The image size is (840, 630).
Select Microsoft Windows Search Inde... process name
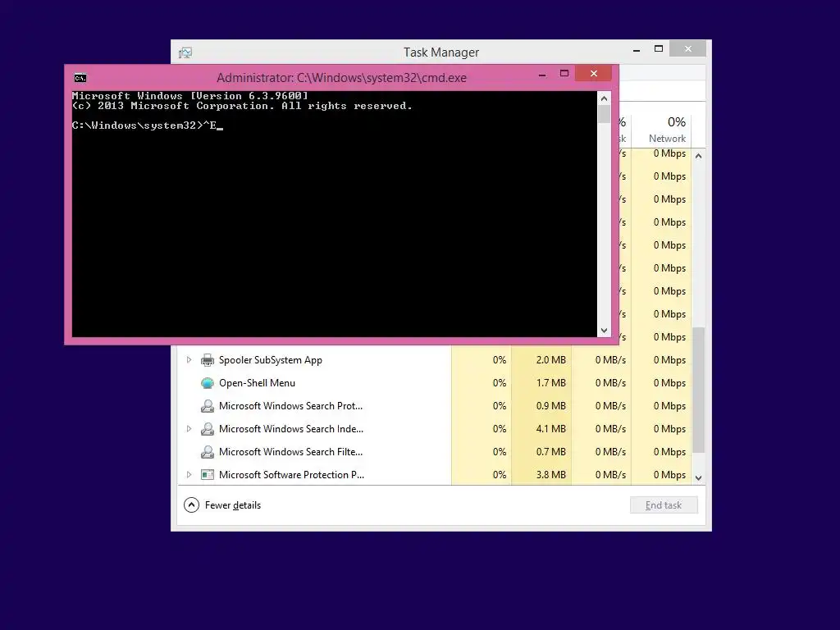[291, 429]
